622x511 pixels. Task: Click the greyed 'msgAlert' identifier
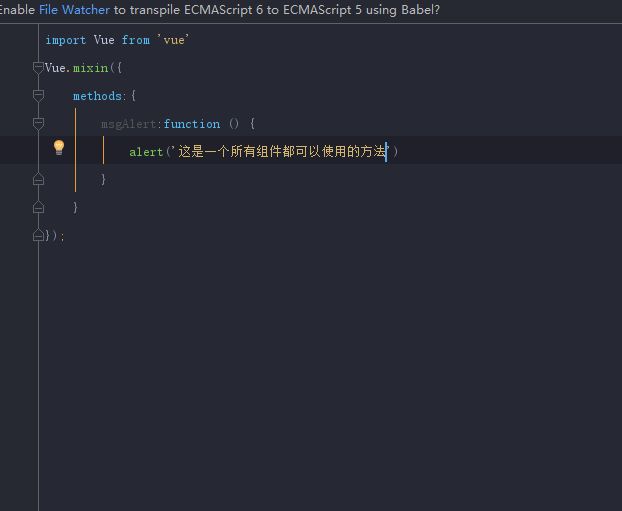[x=129, y=124]
